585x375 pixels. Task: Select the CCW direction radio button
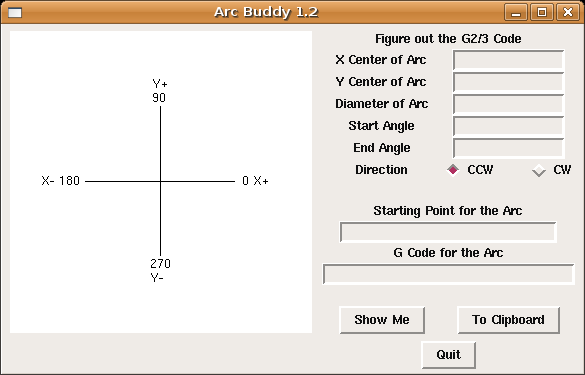[x=453, y=170]
